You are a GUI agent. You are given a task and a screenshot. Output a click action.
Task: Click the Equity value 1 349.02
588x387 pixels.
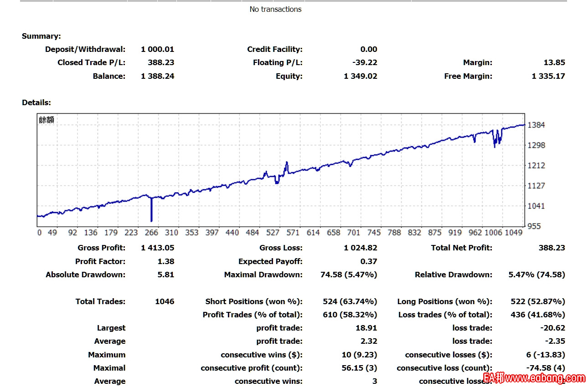click(x=361, y=76)
